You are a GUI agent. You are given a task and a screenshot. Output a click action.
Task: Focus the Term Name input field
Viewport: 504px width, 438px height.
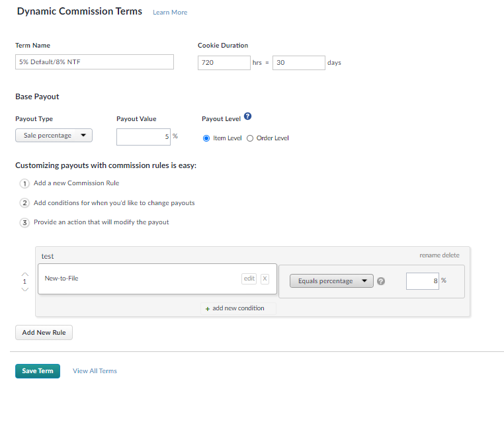(x=95, y=62)
